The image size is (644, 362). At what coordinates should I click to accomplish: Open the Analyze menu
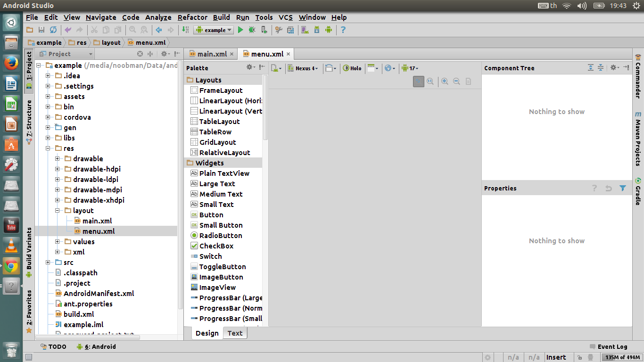click(x=158, y=17)
